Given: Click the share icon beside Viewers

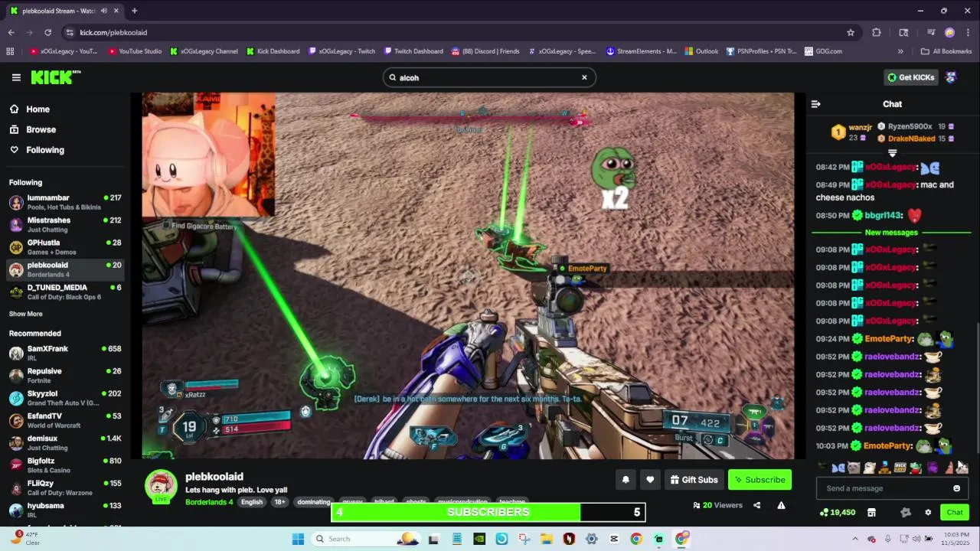Looking at the screenshot, I should pos(756,505).
